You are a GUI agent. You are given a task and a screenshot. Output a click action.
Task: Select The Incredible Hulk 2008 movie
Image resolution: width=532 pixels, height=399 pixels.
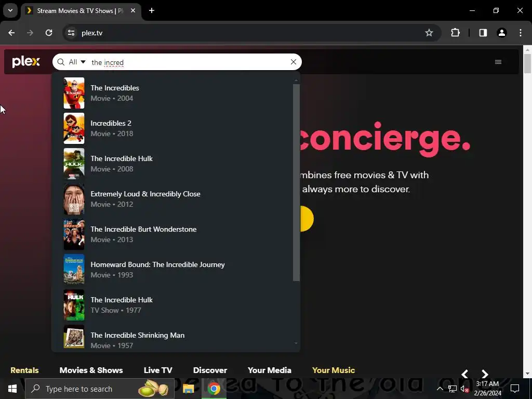178,164
